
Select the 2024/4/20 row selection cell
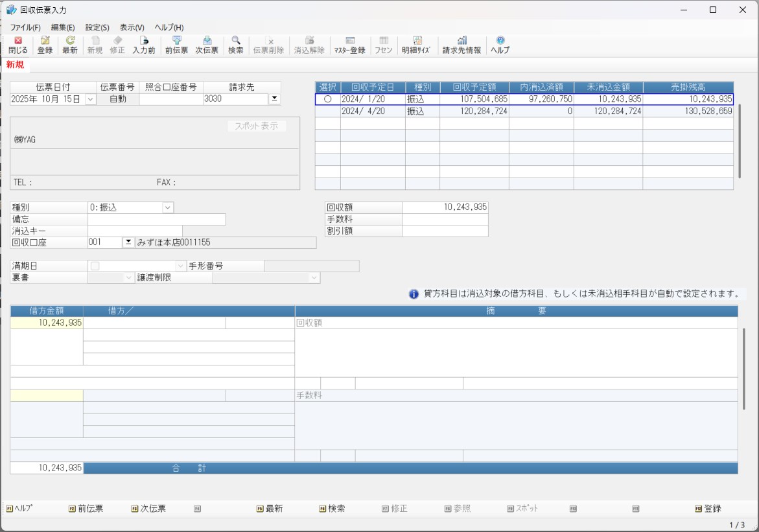[x=327, y=111]
